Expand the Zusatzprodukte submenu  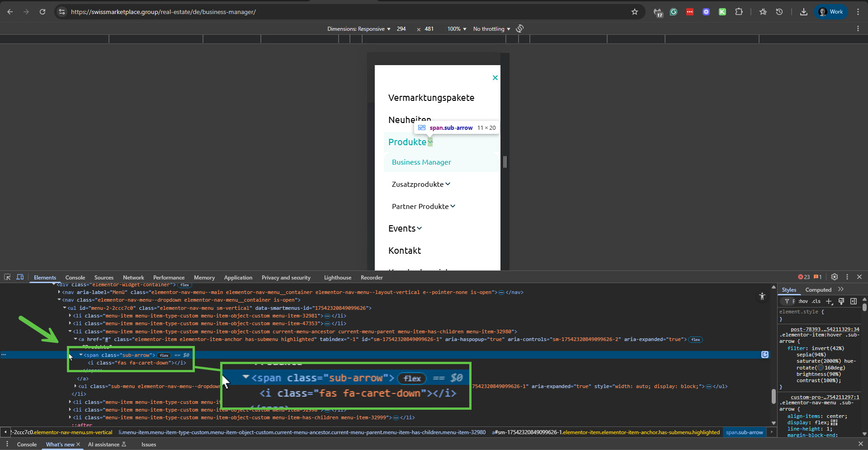pyautogui.click(x=448, y=184)
